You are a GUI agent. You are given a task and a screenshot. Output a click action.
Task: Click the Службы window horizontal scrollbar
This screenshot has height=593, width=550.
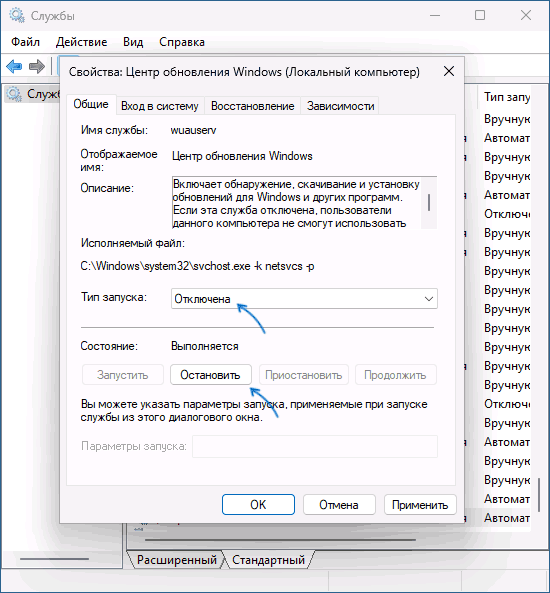tap(280, 540)
